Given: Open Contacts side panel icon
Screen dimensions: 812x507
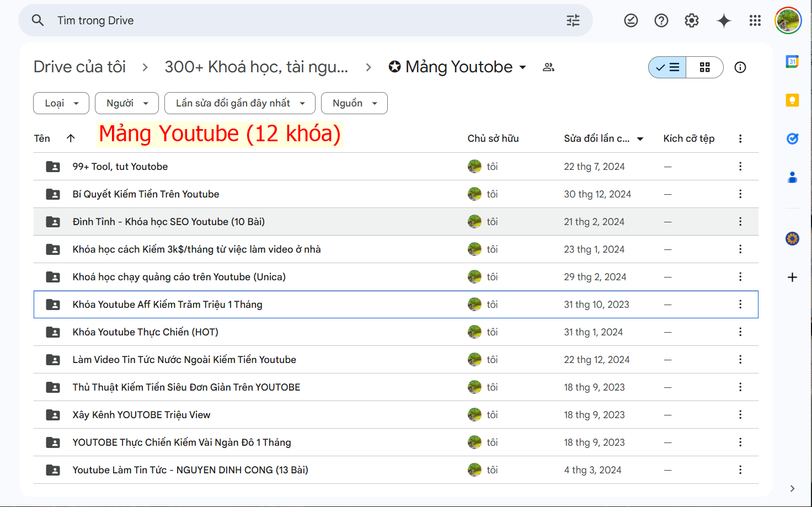Looking at the screenshot, I should tap(792, 177).
